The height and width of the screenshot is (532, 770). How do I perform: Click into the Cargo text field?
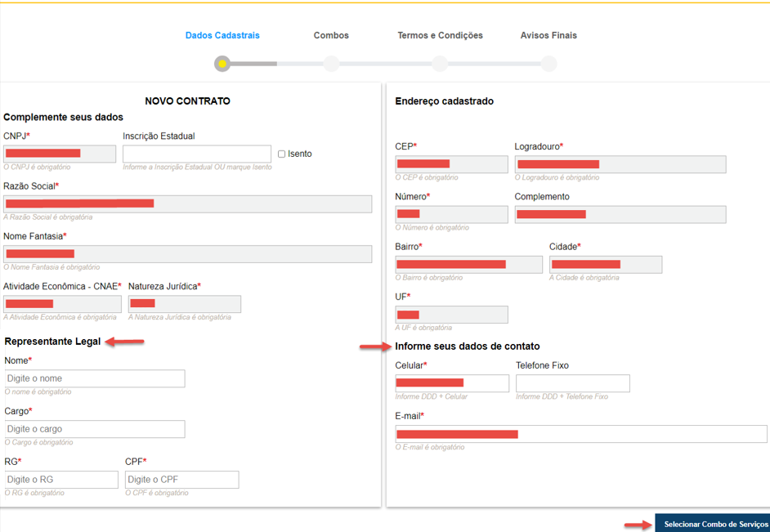click(x=95, y=429)
